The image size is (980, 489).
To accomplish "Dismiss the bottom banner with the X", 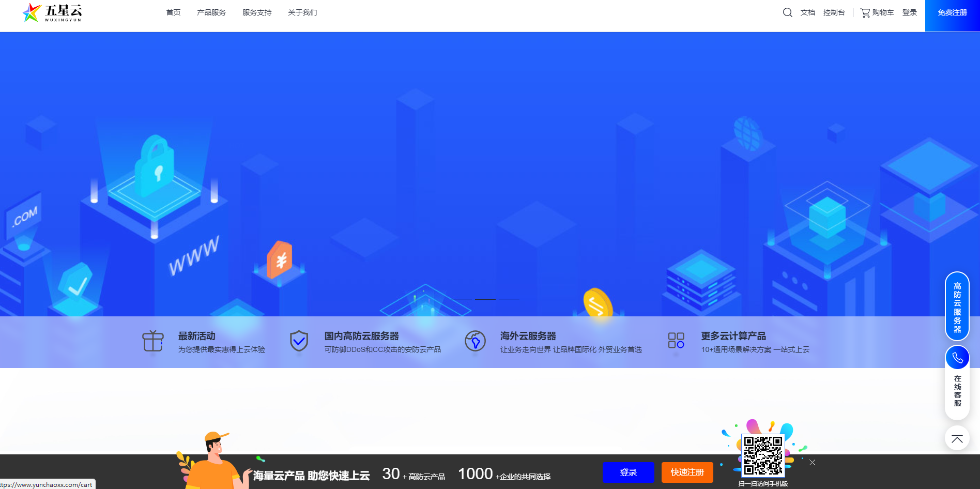I will coord(812,463).
